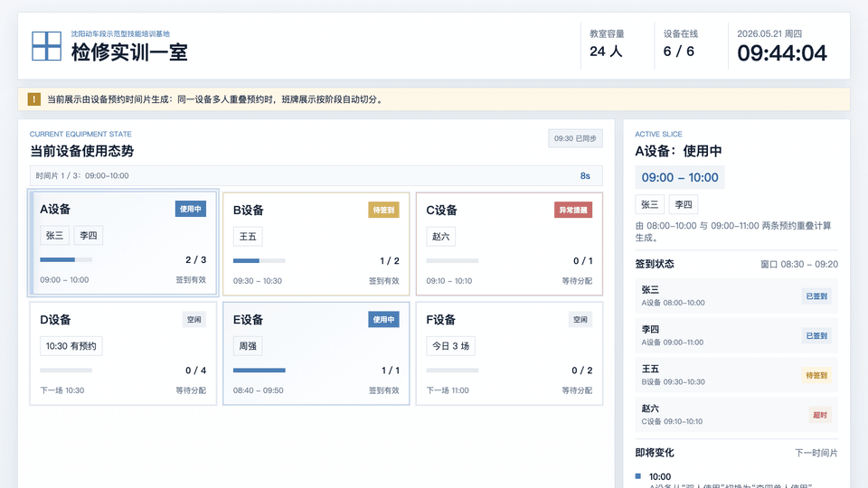
Task: Open 赵六 C设备 09:10–10:10 row
Action: (x=736, y=415)
